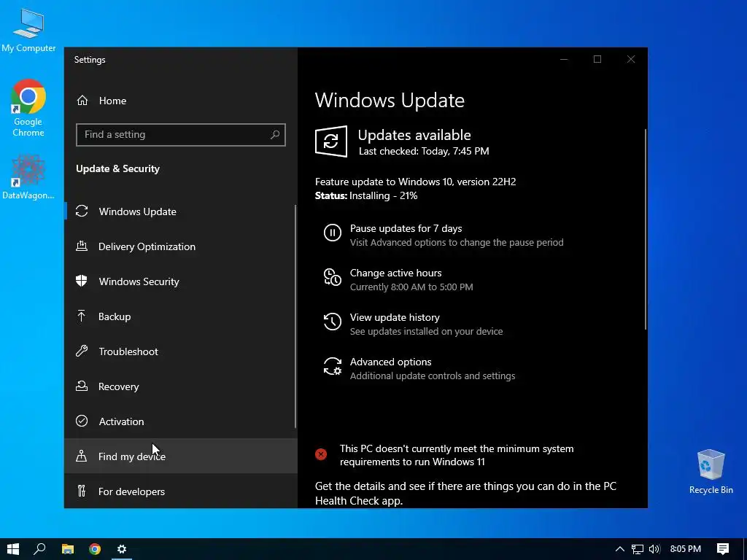The width and height of the screenshot is (747, 560).
Task: Click the taskbar search magnifier
Action: [39, 549]
